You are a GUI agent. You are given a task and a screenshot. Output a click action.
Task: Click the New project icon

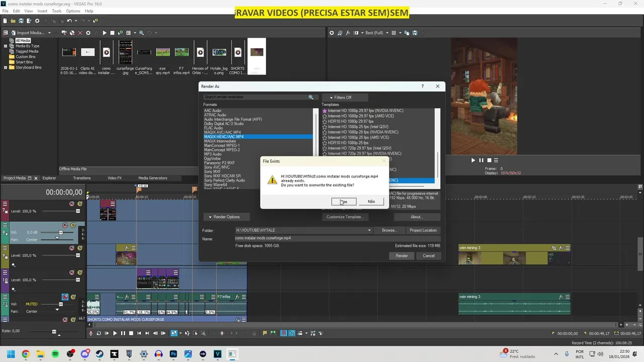[x=5, y=21]
